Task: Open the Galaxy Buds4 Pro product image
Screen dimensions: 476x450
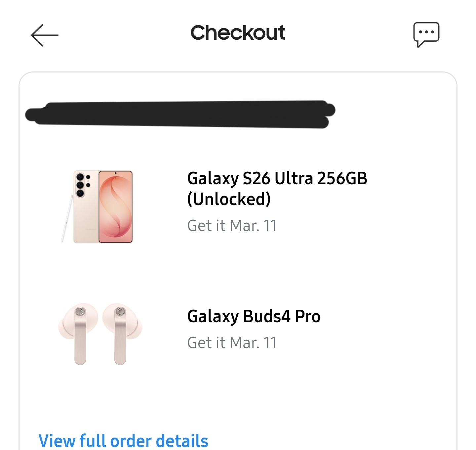Action: pyautogui.click(x=100, y=334)
